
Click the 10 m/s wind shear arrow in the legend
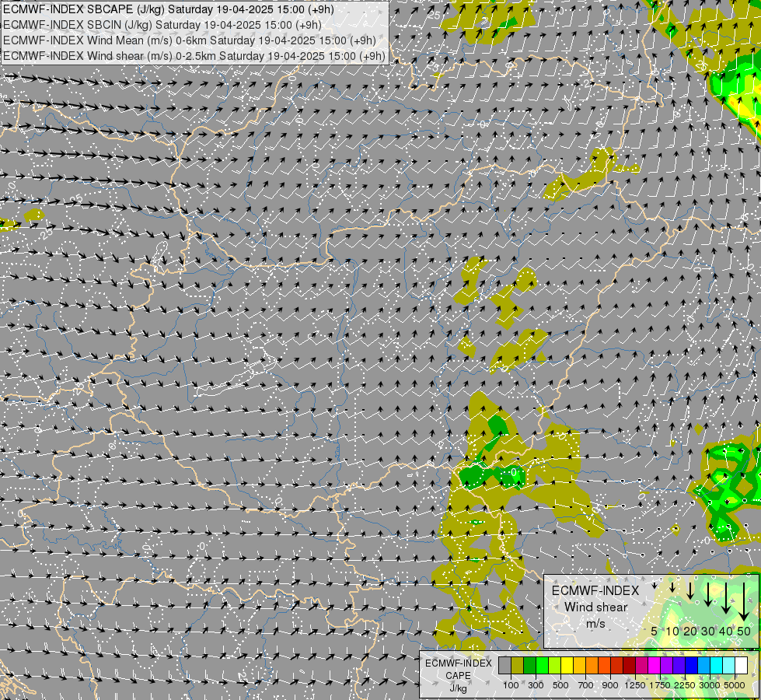point(672,587)
